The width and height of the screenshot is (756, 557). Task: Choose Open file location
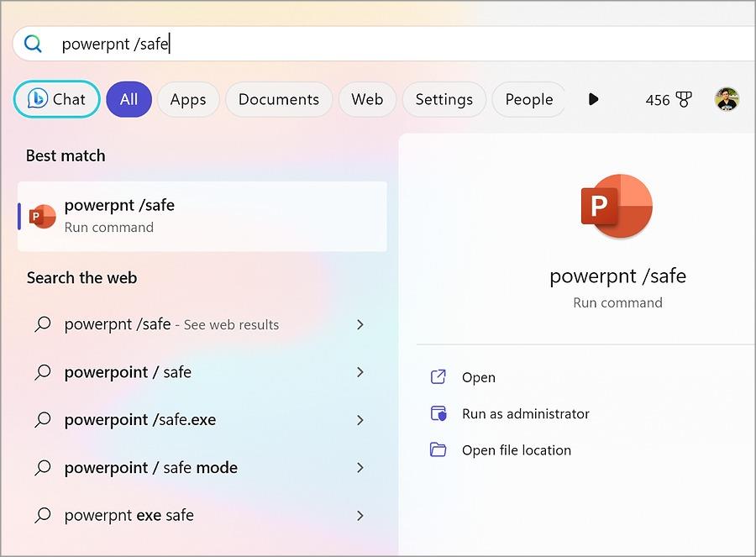click(517, 450)
